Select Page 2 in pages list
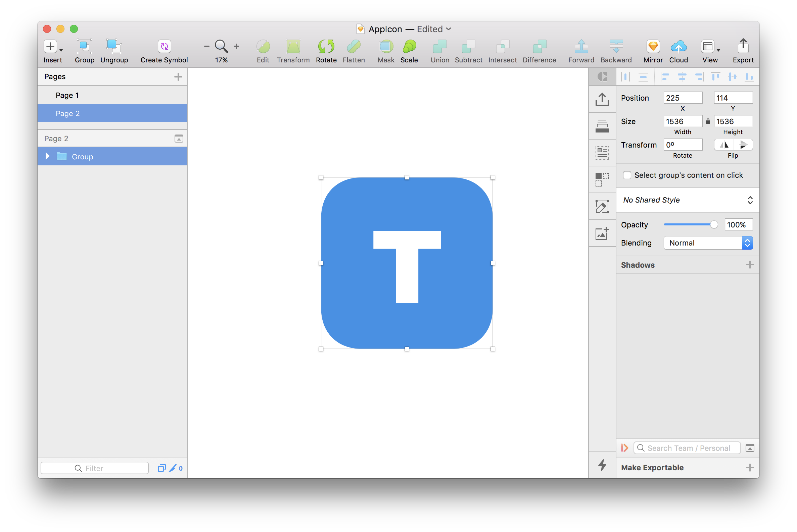This screenshot has width=797, height=532. [67, 113]
